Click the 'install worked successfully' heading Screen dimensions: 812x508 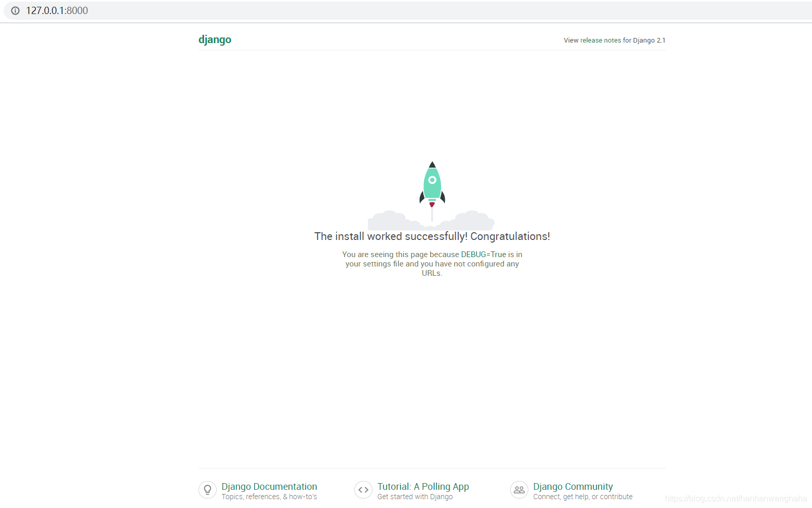tap(432, 236)
